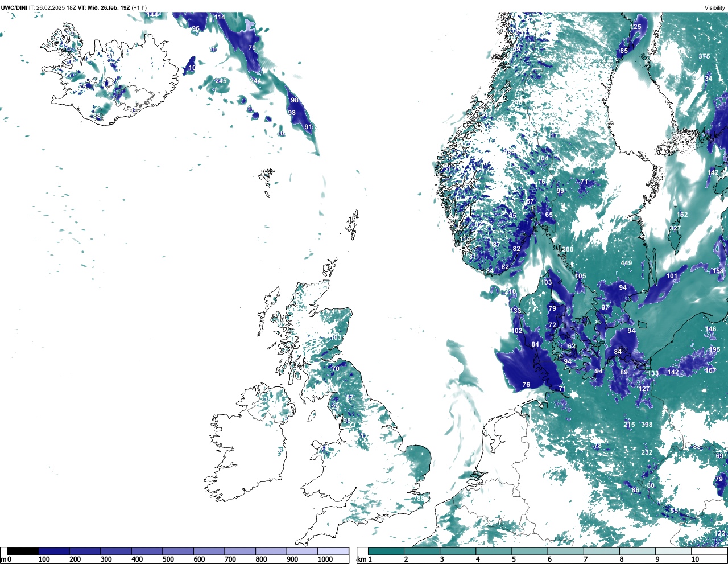Click the '105' value north of Zealand

pos(580,276)
